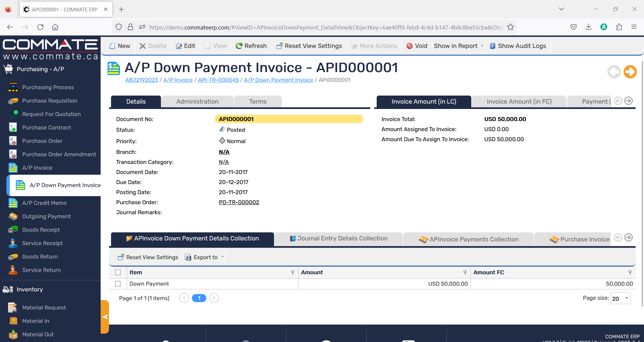Open Export to dropdown arrow
The width and height of the screenshot is (644, 342).
222,257
